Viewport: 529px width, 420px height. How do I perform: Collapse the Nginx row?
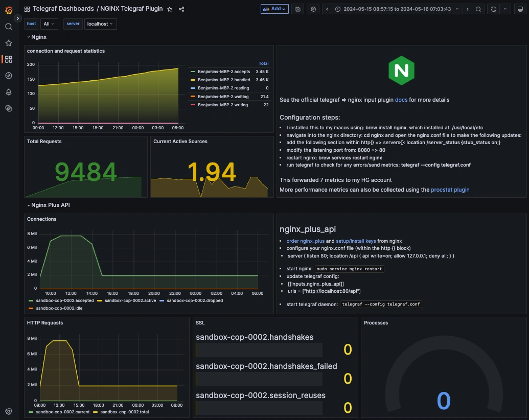36,37
